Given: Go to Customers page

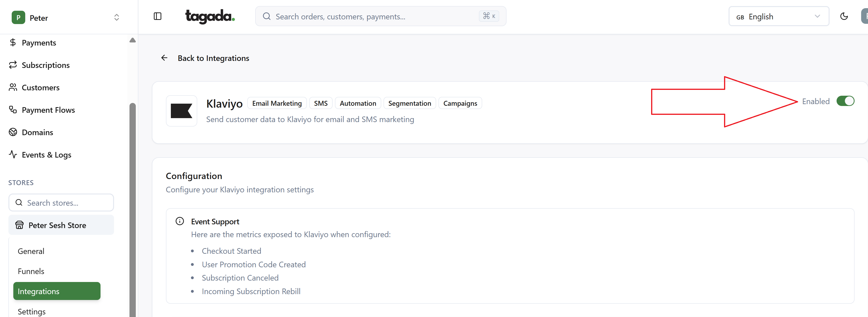Looking at the screenshot, I should (x=40, y=88).
